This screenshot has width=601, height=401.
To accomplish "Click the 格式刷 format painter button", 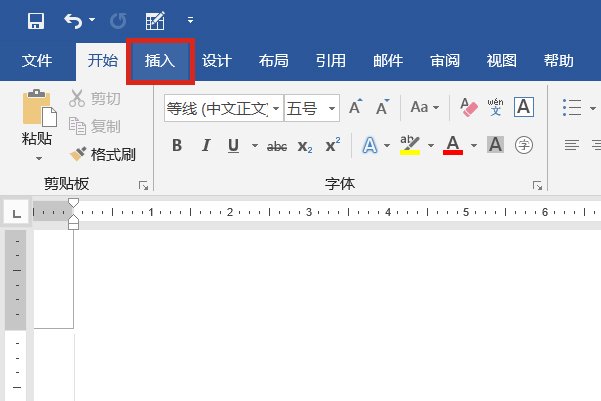I will click(102, 154).
